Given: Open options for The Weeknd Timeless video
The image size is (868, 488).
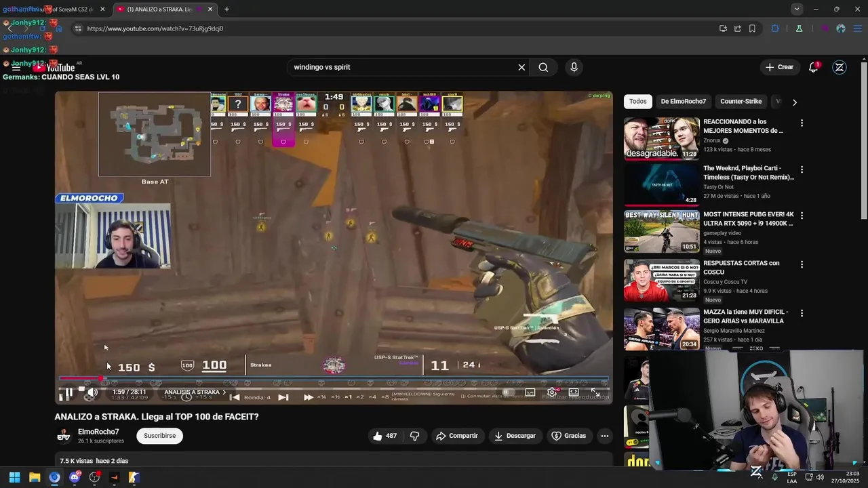Looking at the screenshot, I should pos(802,169).
